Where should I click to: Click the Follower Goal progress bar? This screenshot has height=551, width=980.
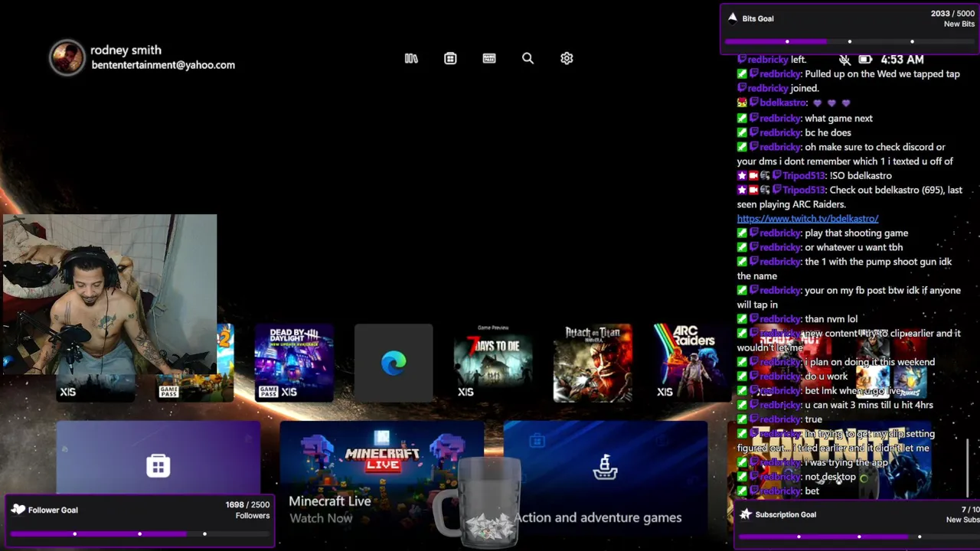[139, 533]
